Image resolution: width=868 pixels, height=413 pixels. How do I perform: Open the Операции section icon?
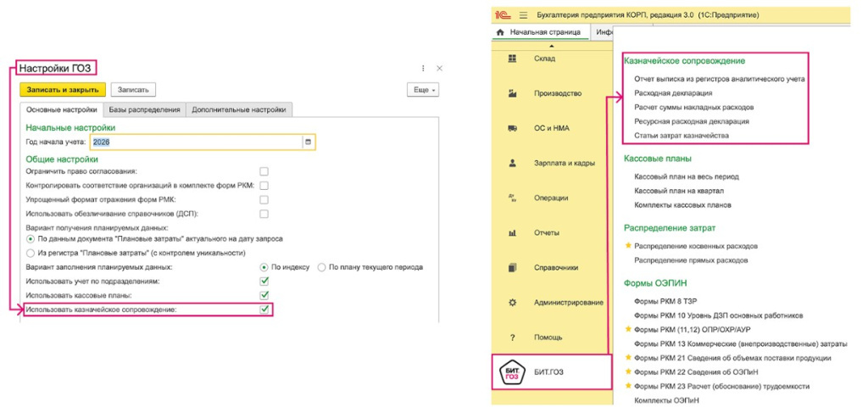pos(512,198)
